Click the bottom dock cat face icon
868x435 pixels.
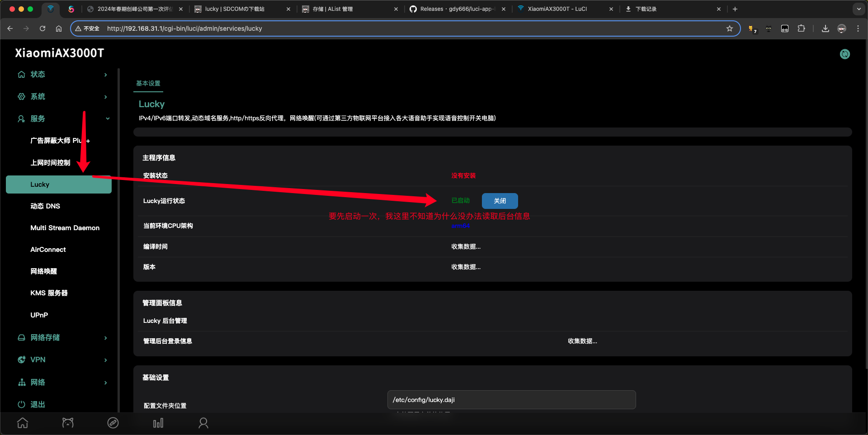(x=68, y=423)
